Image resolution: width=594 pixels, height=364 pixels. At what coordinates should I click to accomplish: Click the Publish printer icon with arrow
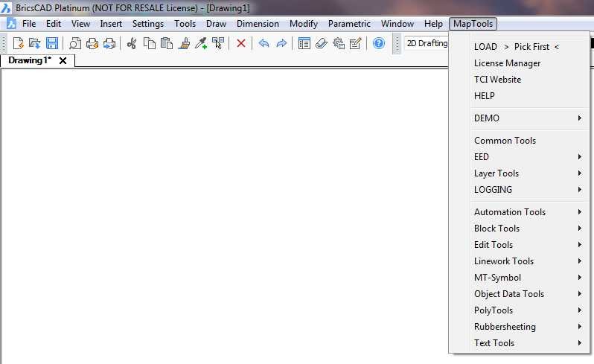[109, 43]
